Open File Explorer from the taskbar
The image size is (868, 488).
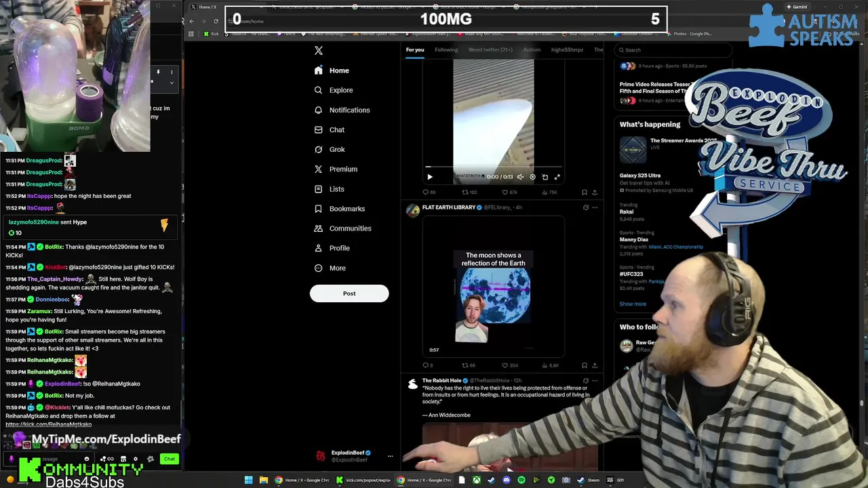pos(264,480)
